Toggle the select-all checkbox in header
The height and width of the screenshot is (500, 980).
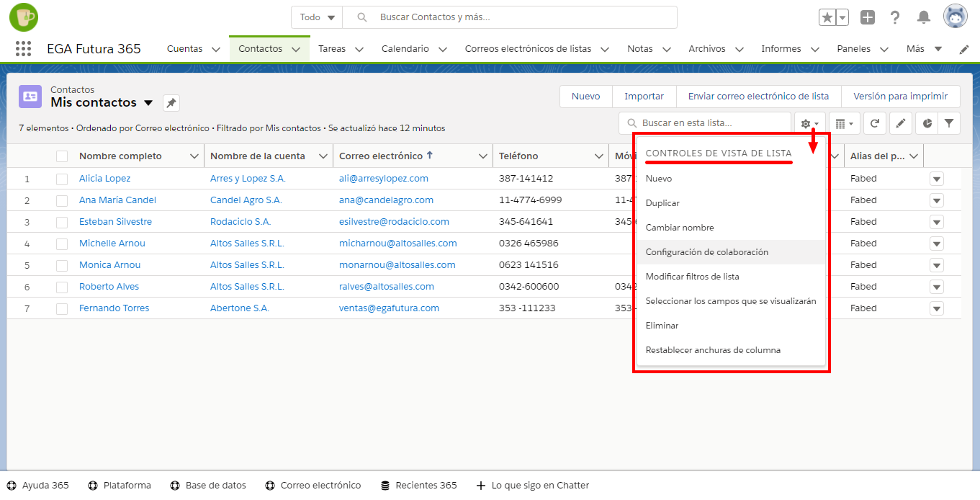tap(62, 156)
